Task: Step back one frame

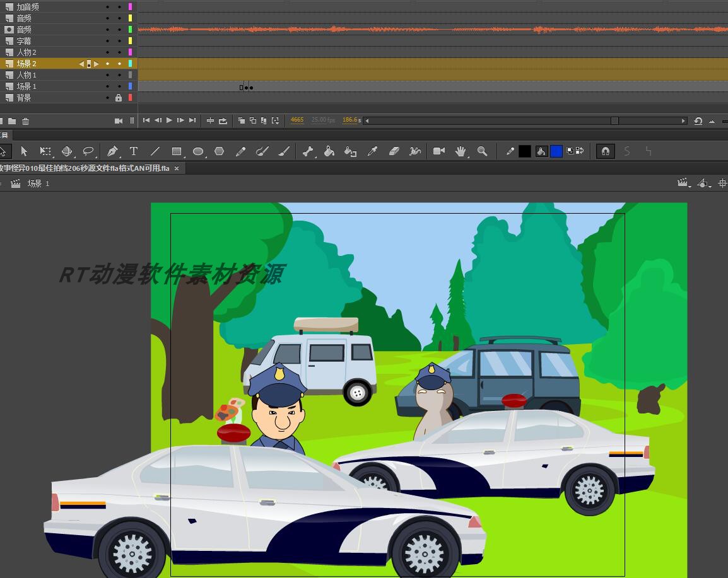Action: click(158, 120)
